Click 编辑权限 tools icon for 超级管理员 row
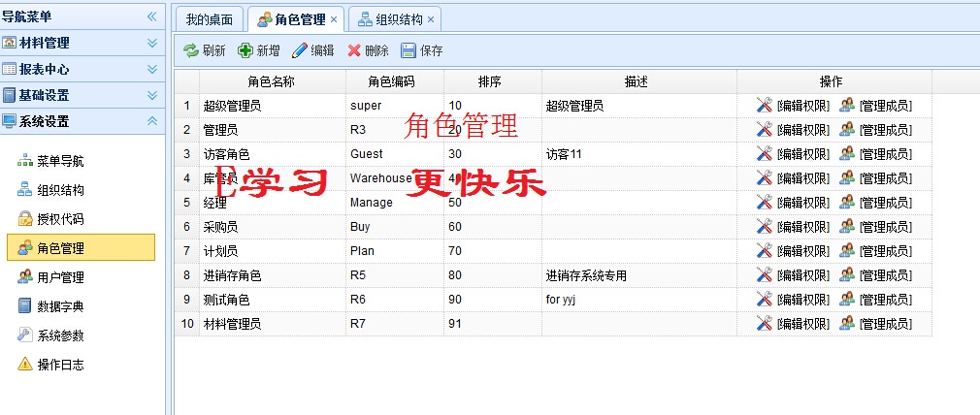 click(765, 106)
